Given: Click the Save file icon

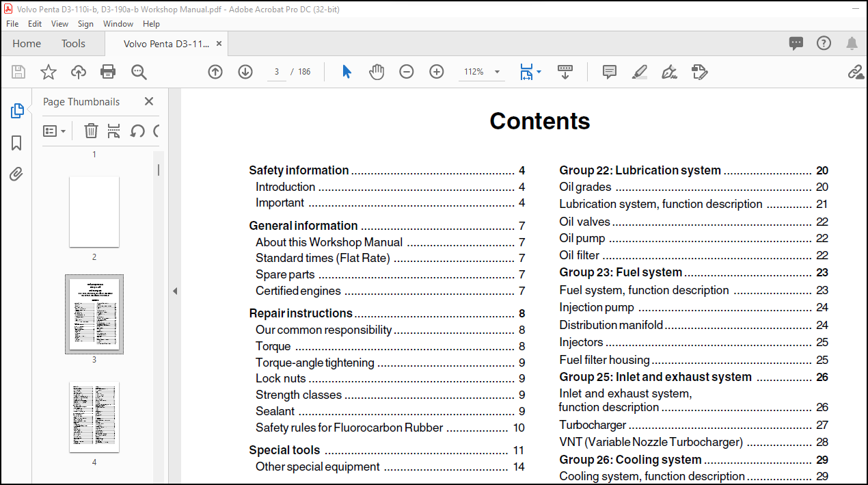Looking at the screenshot, I should pos(18,72).
